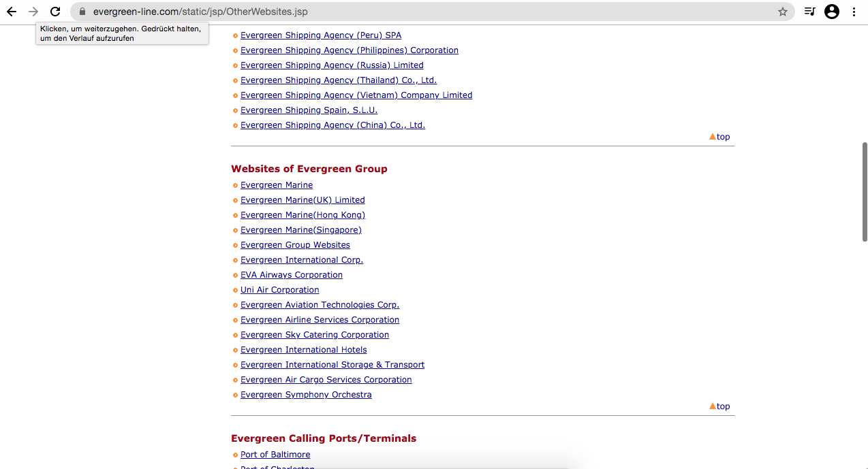Open Evergreen International Storage & Transport link
Viewport: 868px width, 469px height.
pos(332,365)
